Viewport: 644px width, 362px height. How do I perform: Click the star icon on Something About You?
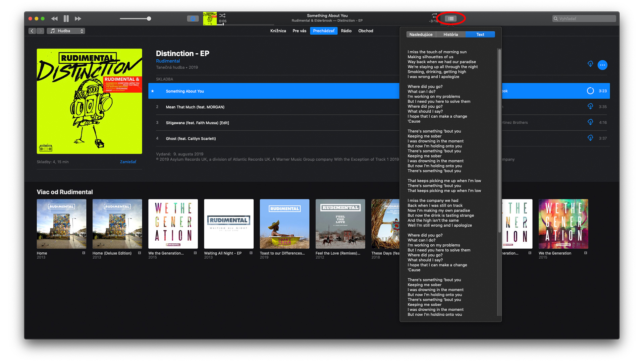click(153, 91)
